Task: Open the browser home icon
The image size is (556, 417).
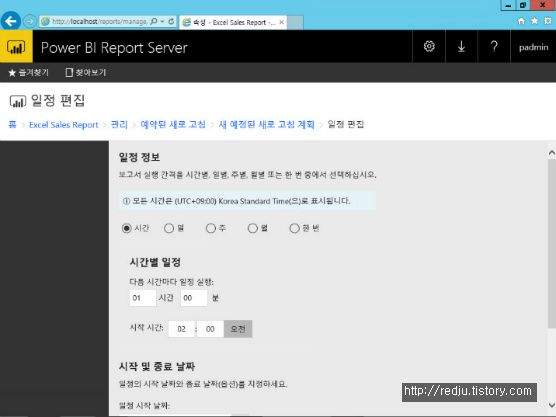Action: point(521,21)
